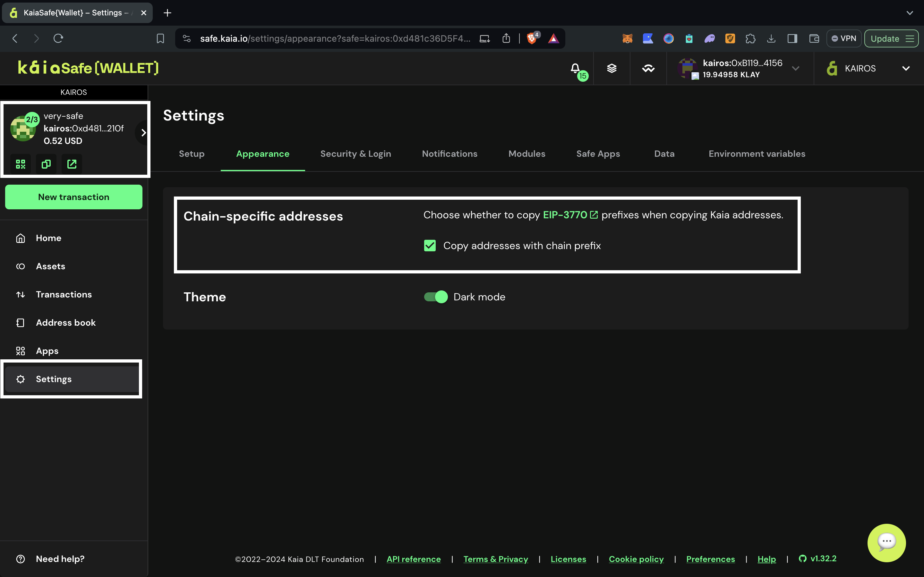The height and width of the screenshot is (577, 924).
Task: Click the MetaMask fox extension icon
Action: pos(627,38)
